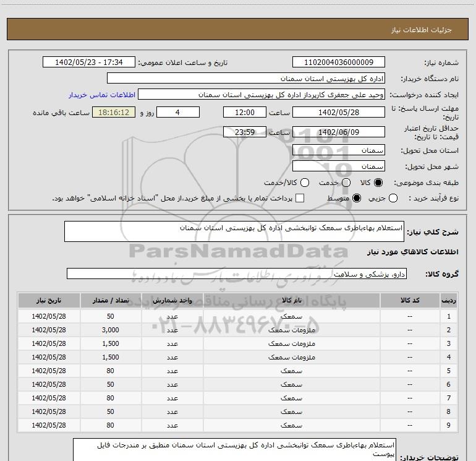Click quantity 50 in row 6
The height and width of the screenshot is (461, 476).
(x=111, y=384)
